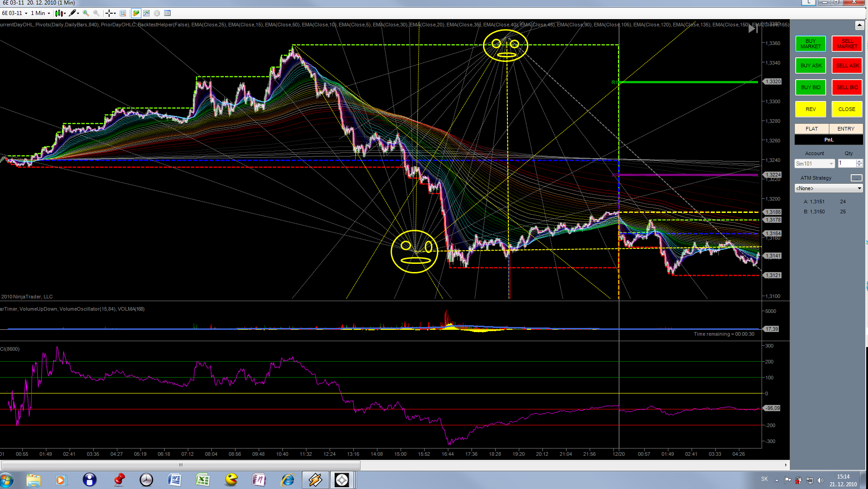Click the SELL ASK button
Image resolution: width=868 pixels, height=489 pixels.
847,66
